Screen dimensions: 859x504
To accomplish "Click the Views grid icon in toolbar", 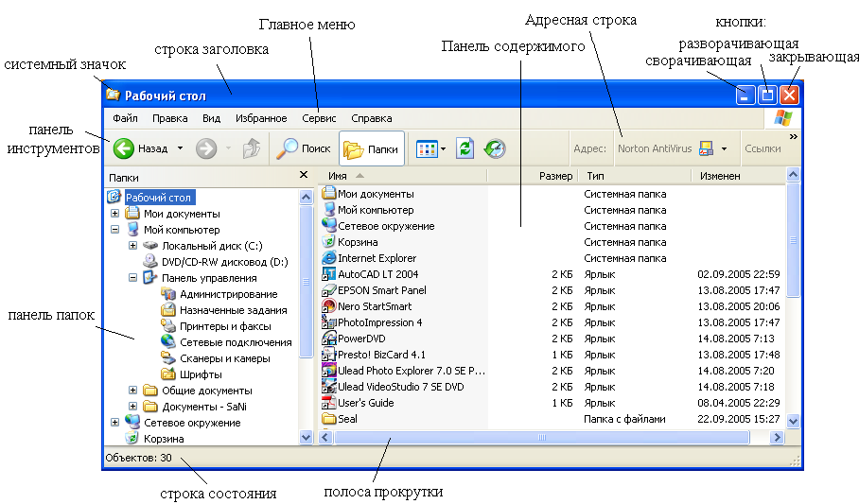I will 427,148.
